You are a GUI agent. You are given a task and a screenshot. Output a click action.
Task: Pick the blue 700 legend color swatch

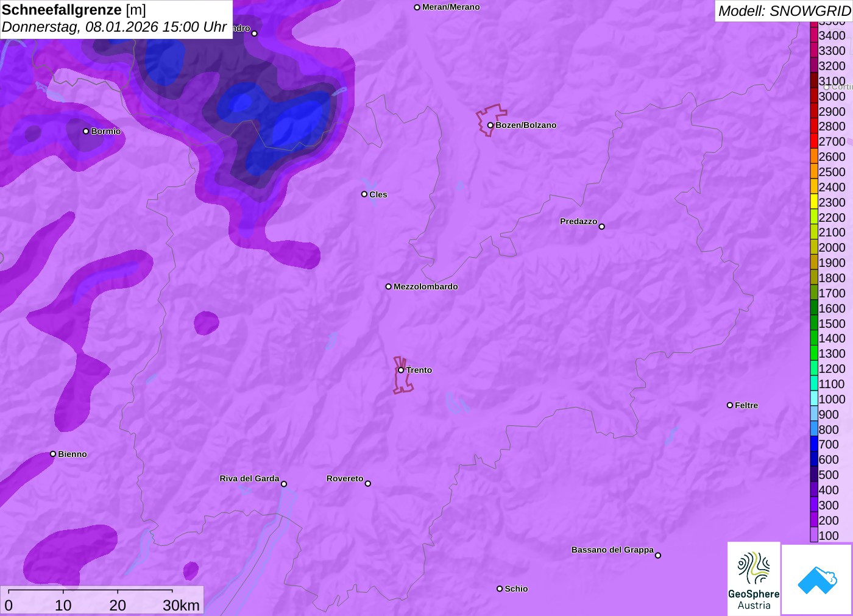[x=814, y=444]
